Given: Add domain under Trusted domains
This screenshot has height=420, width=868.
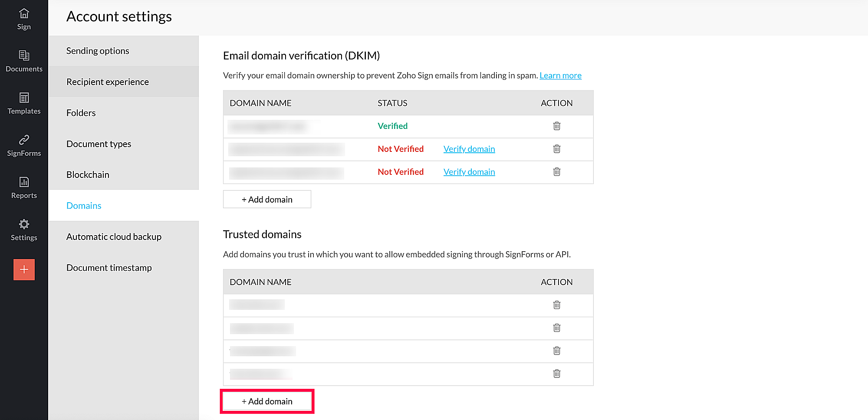Looking at the screenshot, I should point(267,401).
